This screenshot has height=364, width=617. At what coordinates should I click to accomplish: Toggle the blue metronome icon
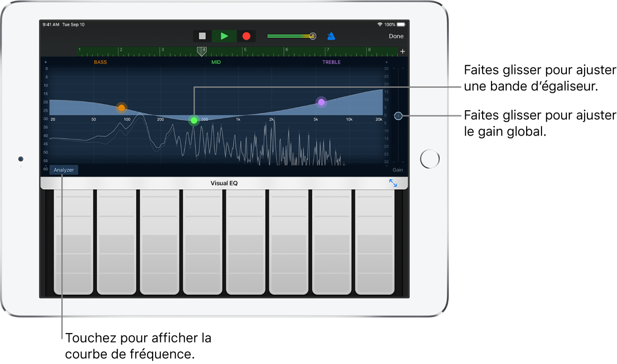point(331,36)
